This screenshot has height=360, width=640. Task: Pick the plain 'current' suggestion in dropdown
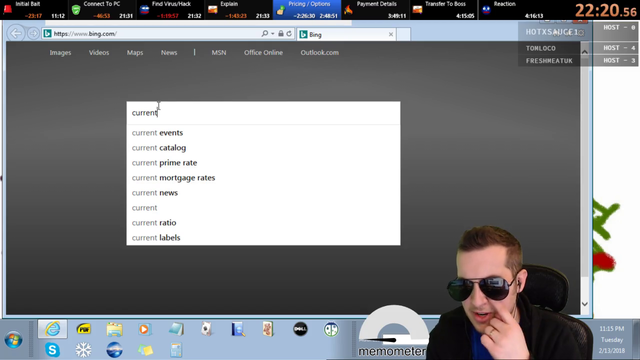click(263, 208)
